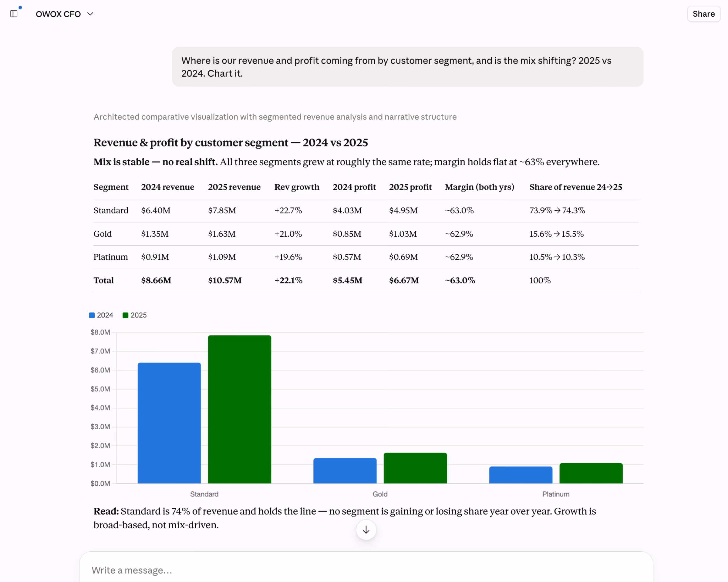
Task: Click the '2025 revenue' column header
Action: coord(234,187)
